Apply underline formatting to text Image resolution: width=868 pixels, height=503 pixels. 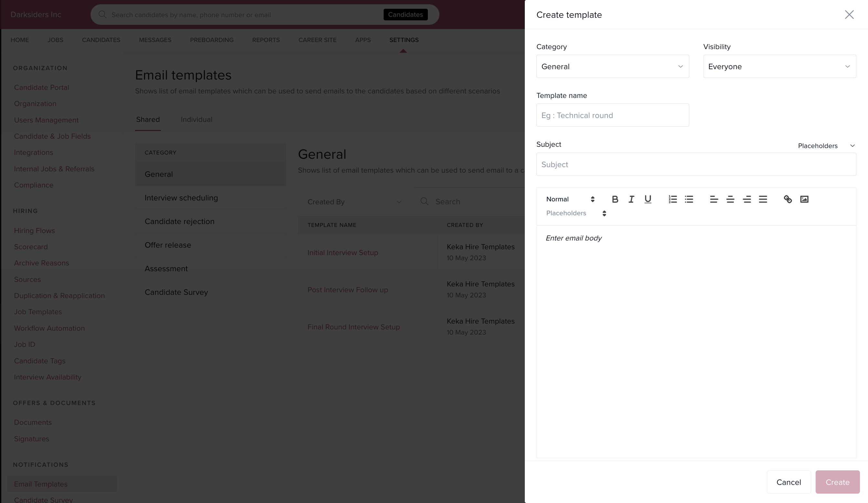pos(648,199)
